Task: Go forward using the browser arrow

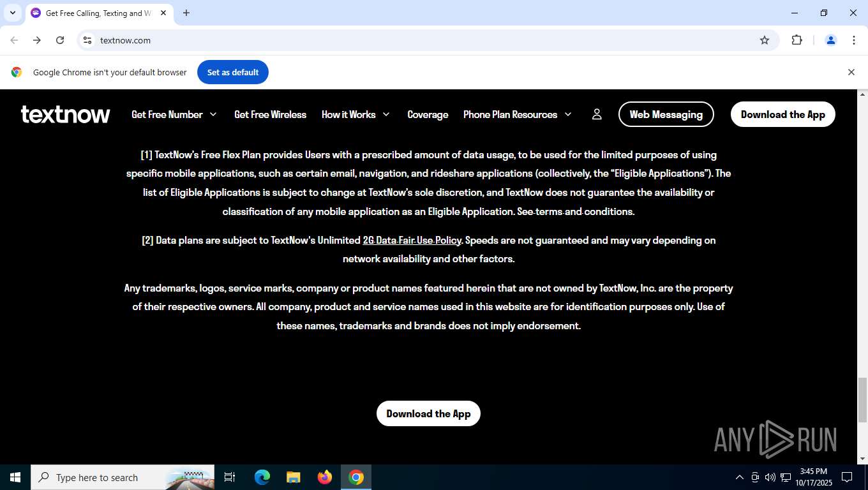Action: (37, 40)
